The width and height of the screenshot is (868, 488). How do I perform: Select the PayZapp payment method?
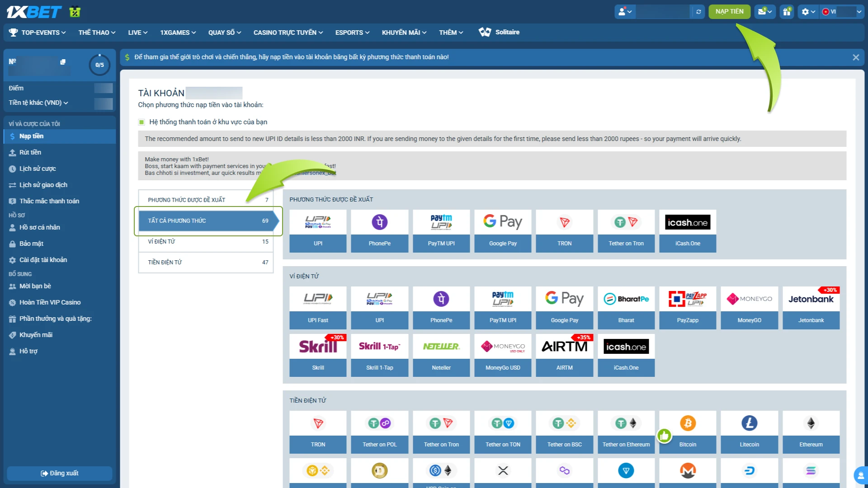pos(688,308)
